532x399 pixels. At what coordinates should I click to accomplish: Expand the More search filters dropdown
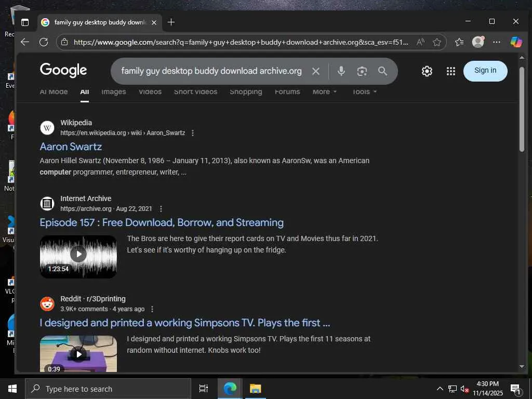tap(325, 91)
